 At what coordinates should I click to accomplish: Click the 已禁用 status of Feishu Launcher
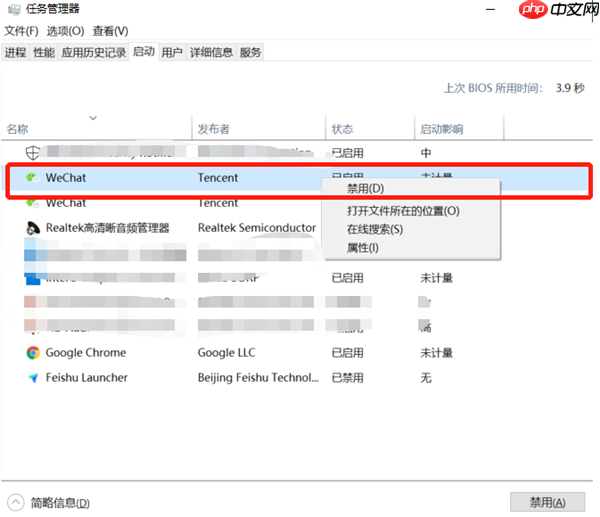(347, 378)
